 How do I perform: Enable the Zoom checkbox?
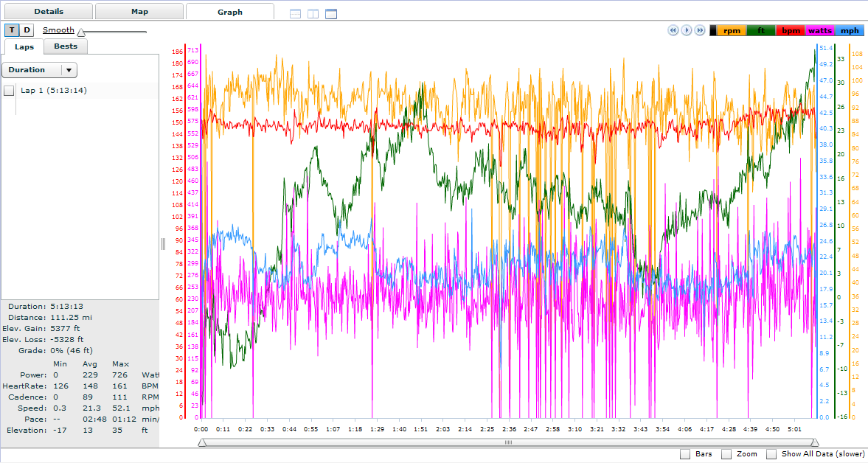tap(727, 454)
